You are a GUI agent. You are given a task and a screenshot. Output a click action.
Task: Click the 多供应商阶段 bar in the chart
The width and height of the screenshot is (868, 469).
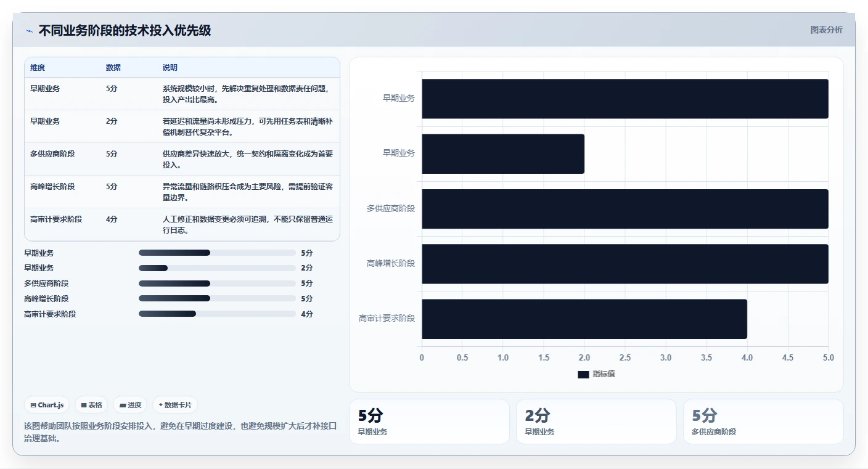625,209
